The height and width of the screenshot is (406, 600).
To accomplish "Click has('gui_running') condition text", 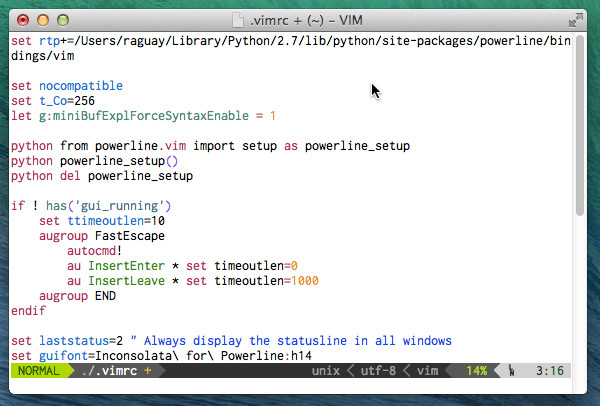I will 109,206.
